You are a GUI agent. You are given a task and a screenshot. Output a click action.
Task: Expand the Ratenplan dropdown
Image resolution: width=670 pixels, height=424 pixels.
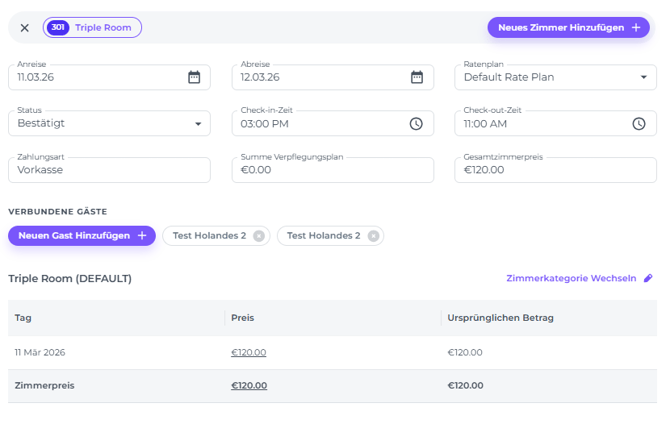(643, 77)
